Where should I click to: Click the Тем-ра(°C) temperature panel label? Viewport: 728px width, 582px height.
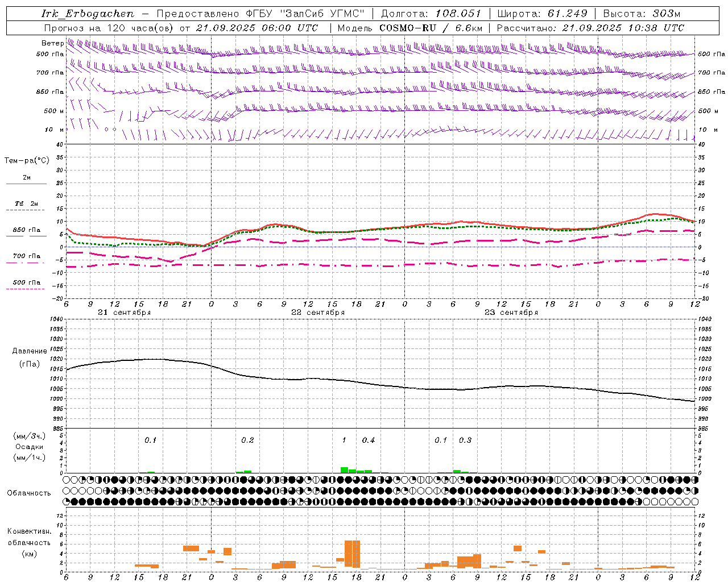pos(27,161)
